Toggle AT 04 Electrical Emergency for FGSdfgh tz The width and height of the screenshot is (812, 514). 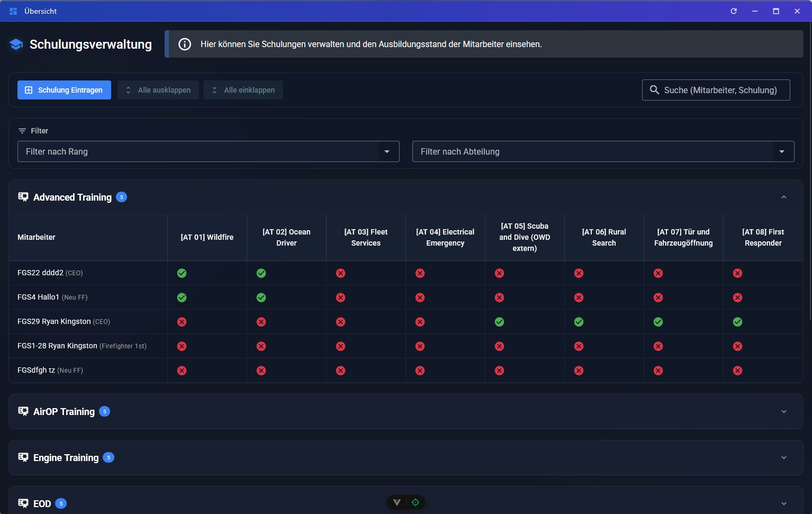tap(420, 371)
